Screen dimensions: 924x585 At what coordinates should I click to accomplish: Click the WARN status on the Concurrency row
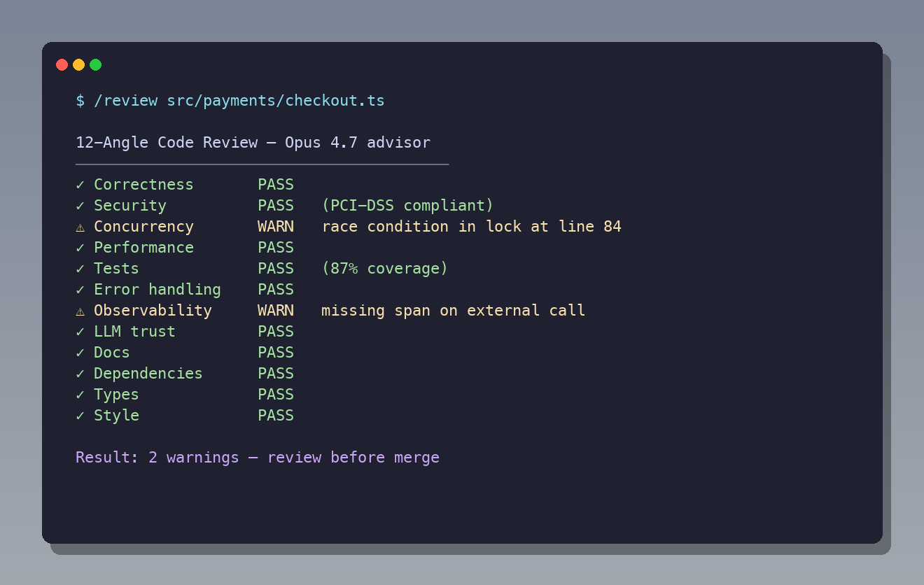275,227
